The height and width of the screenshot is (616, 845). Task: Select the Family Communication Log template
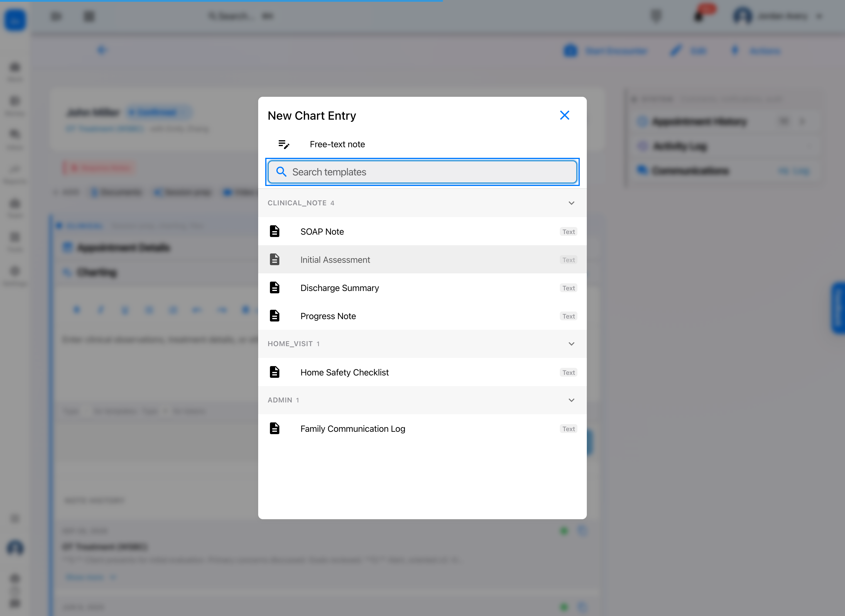pos(422,429)
